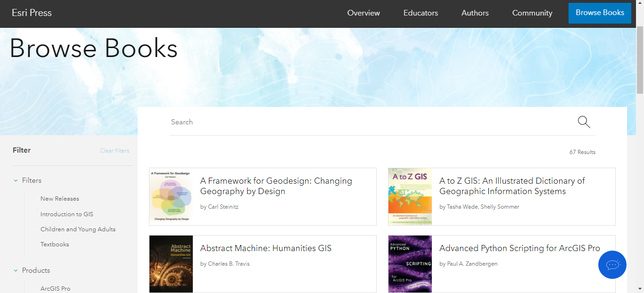
Task: Filter by ArcGIS Pro product
Action: [x=55, y=289]
